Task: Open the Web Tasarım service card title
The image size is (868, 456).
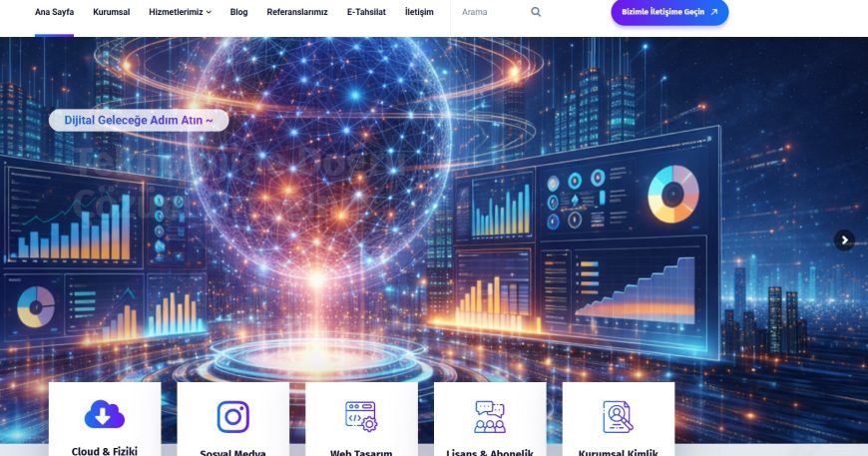Action: pyautogui.click(x=361, y=452)
